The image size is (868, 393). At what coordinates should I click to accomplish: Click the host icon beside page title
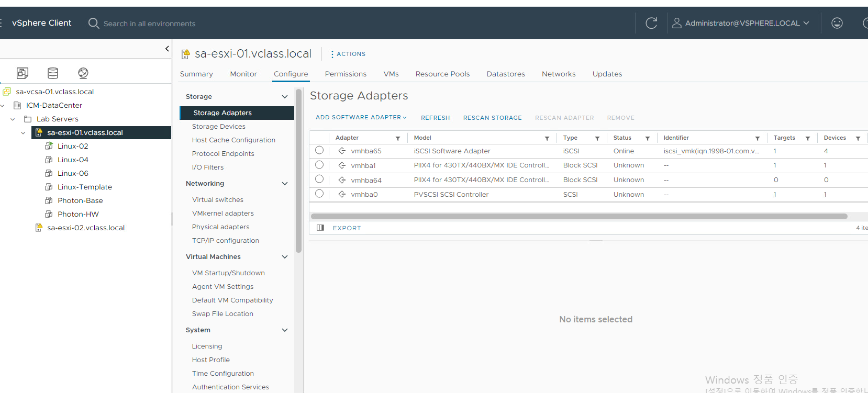click(185, 54)
